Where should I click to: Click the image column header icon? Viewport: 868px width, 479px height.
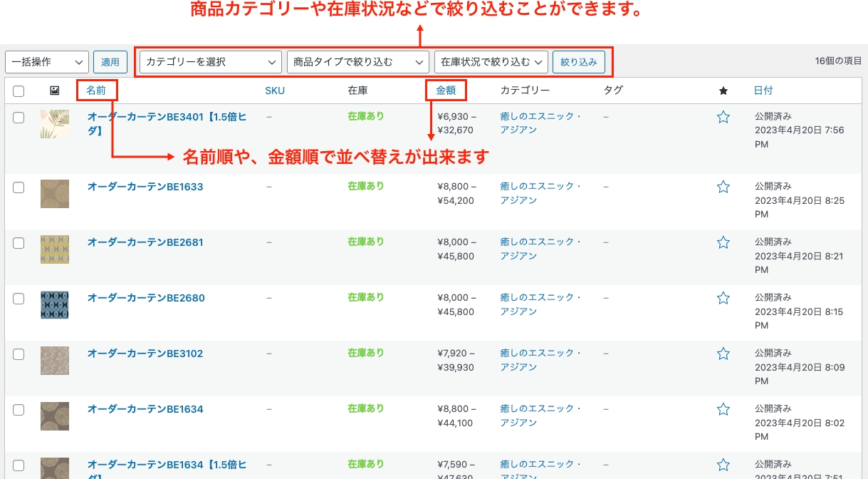[55, 91]
